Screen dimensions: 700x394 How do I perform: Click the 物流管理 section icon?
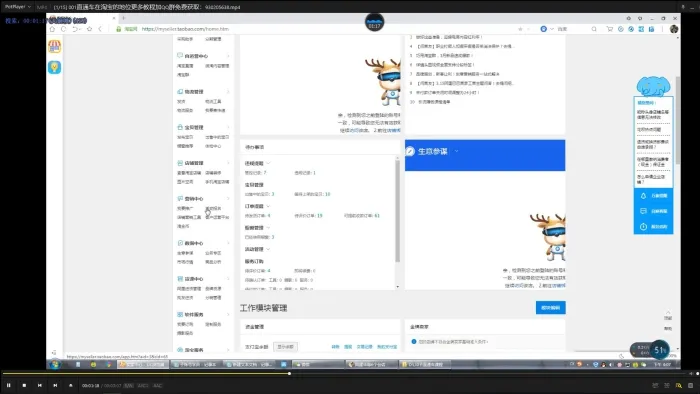(180, 91)
